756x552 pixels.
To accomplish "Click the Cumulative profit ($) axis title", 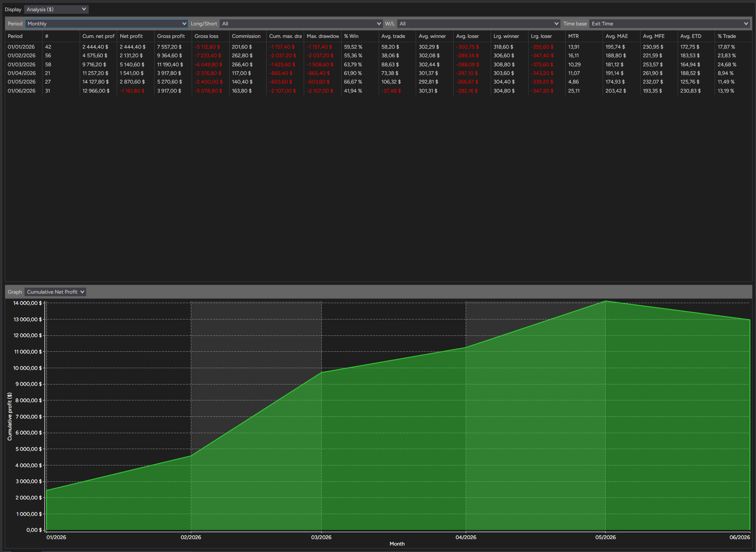I will point(9,416).
